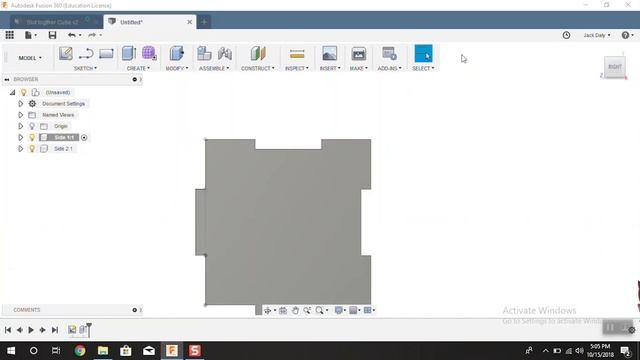
Task: Toggle visibility bulb of Side 1:1
Action: [x=32, y=138]
